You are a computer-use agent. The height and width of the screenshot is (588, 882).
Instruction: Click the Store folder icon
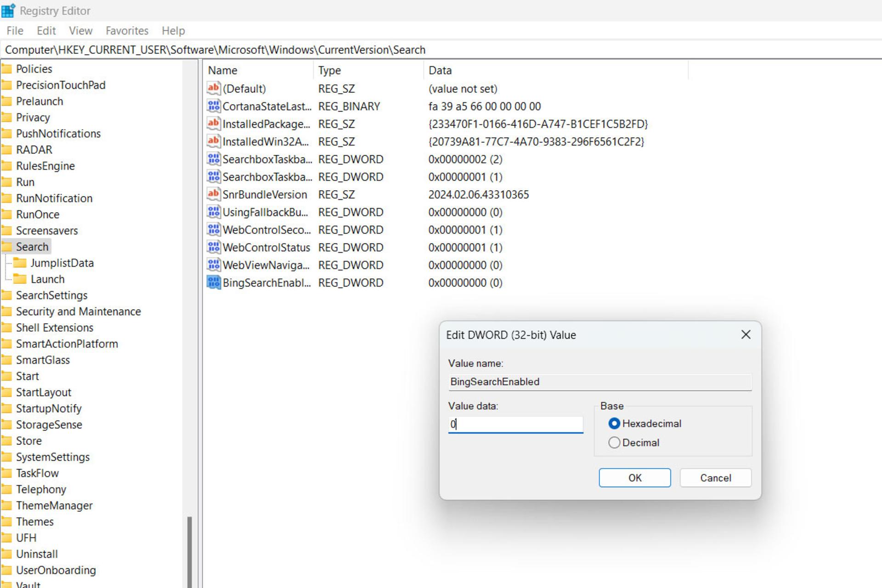(6, 441)
